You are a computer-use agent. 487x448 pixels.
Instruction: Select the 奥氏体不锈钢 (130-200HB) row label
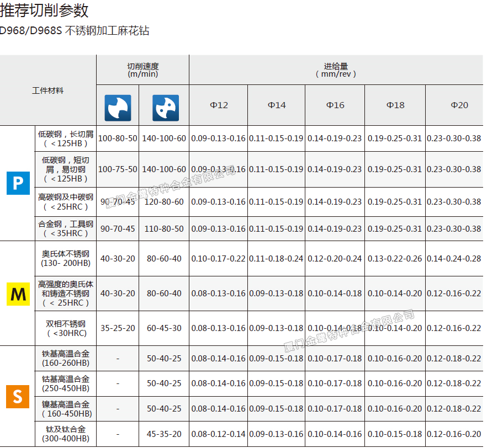coord(65,258)
